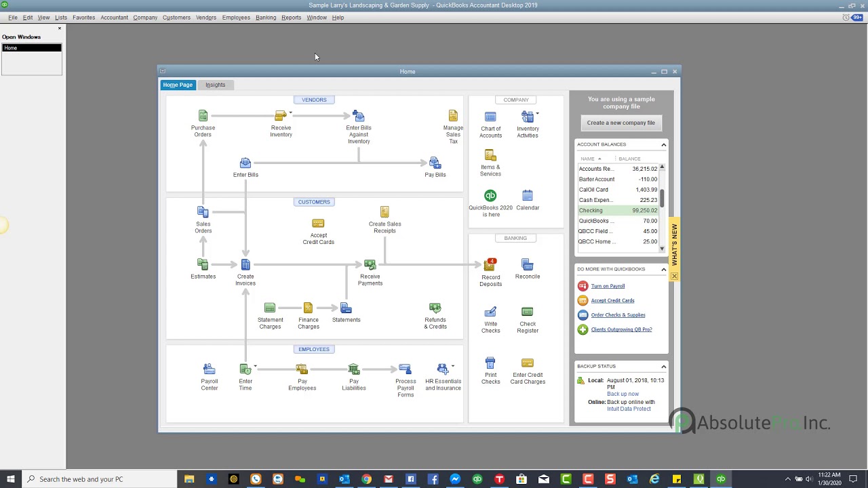Open Enter Credit Card Charges icon

[528, 363]
